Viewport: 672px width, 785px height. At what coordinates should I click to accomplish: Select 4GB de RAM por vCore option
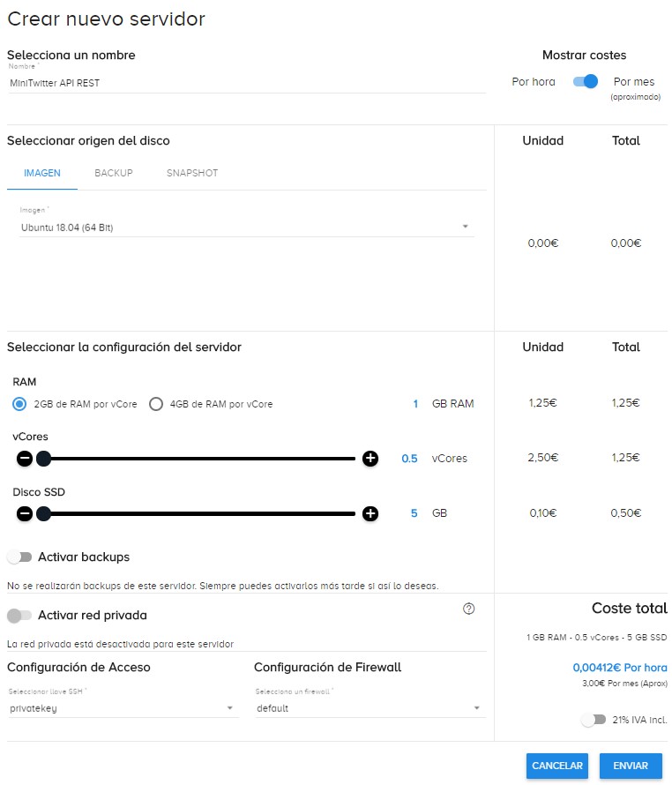coord(156,404)
